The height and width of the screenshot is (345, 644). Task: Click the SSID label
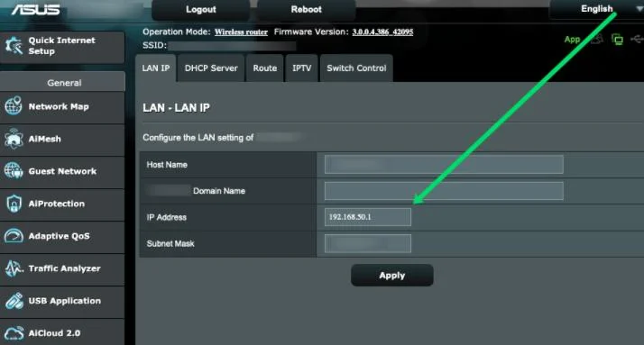155,45
